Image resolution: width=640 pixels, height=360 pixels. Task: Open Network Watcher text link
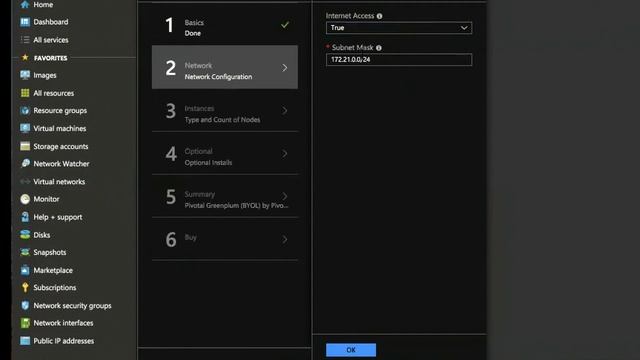[x=61, y=164]
